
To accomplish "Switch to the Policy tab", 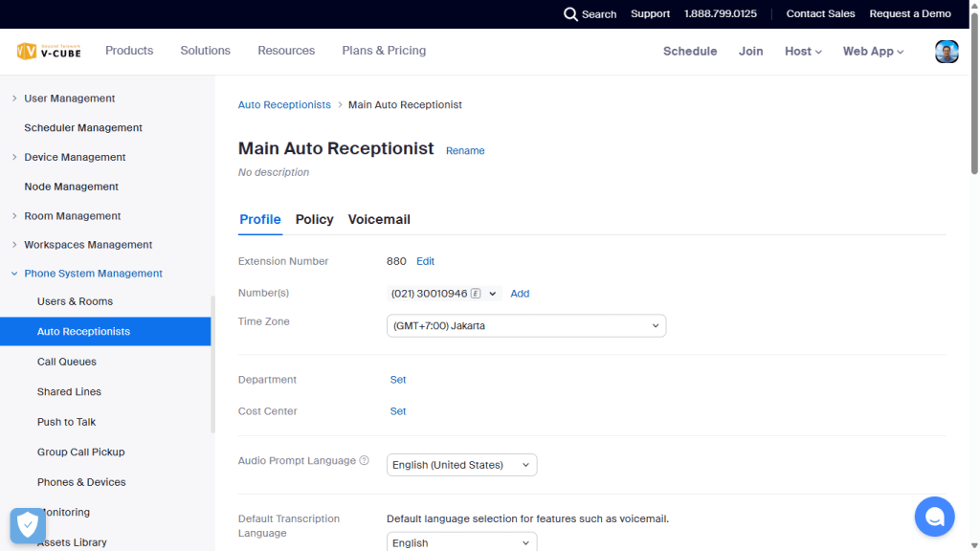I will point(314,219).
